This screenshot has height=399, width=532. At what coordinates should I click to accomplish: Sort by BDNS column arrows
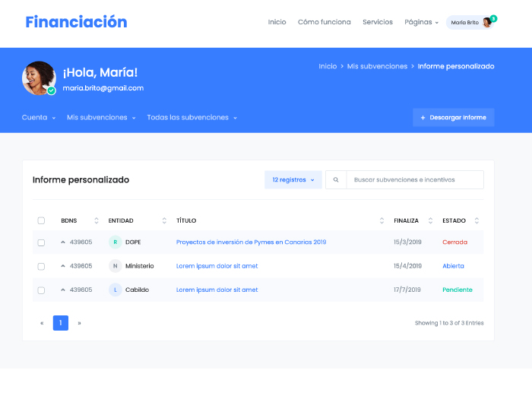(97, 220)
